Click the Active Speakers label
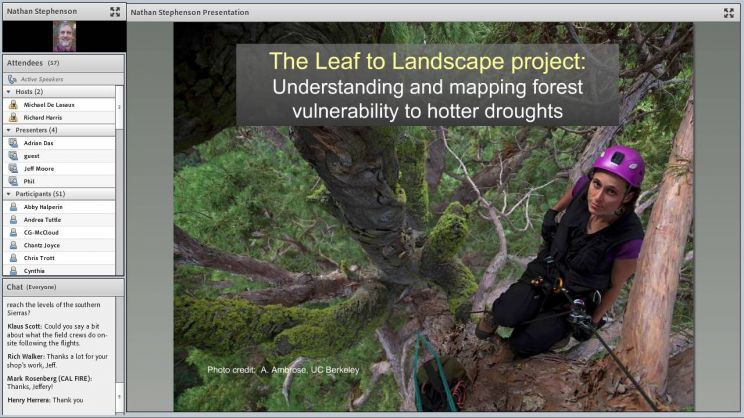 [42, 79]
